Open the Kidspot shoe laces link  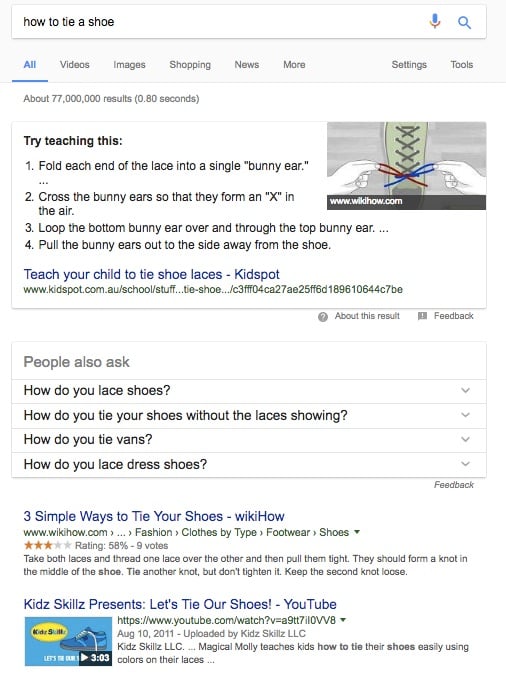click(x=152, y=274)
